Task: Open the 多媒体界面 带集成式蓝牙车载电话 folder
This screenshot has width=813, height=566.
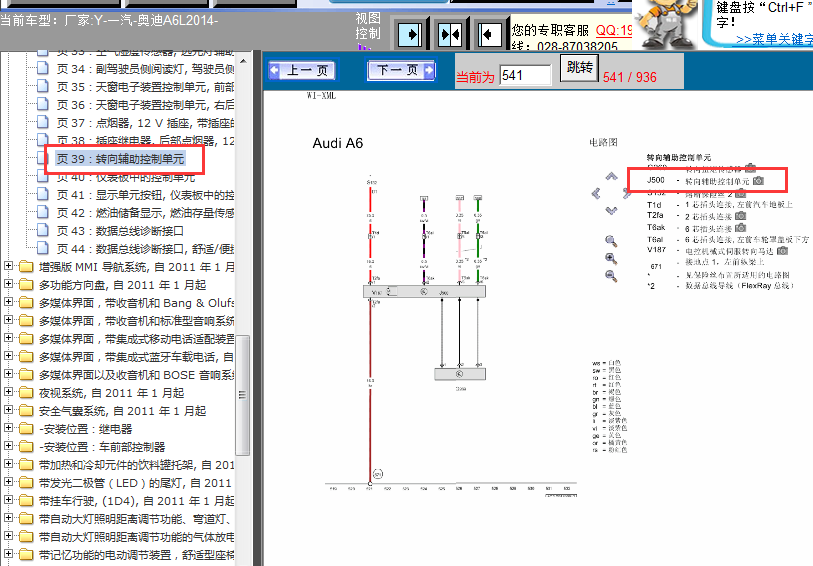Action: pyautogui.click(x=136, y=357)
